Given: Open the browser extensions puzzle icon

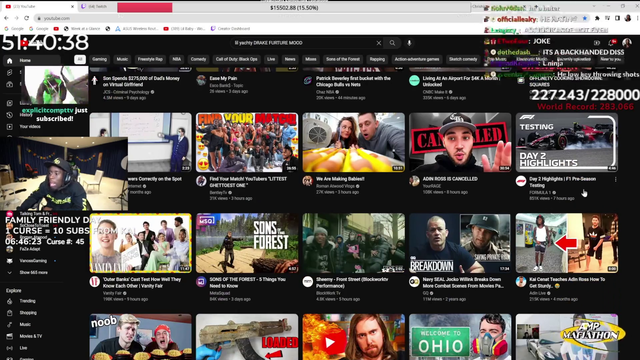Looking at the screenshot, I should point(597,18).
